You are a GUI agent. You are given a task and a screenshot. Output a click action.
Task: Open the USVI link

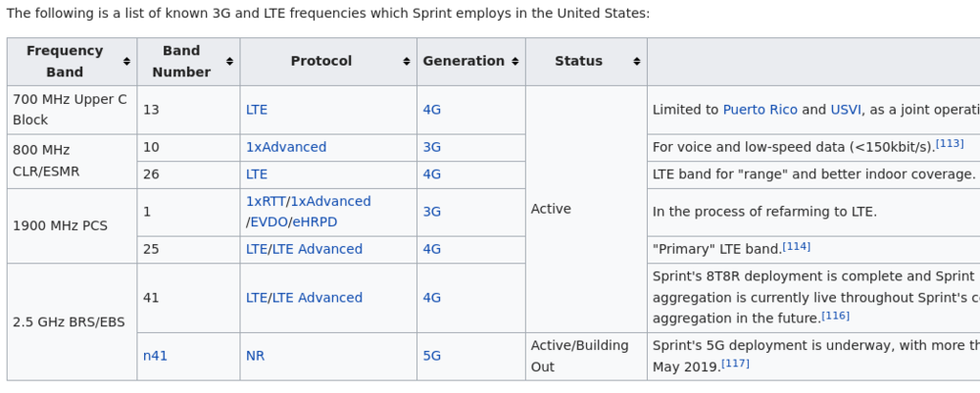pos(845,110)
